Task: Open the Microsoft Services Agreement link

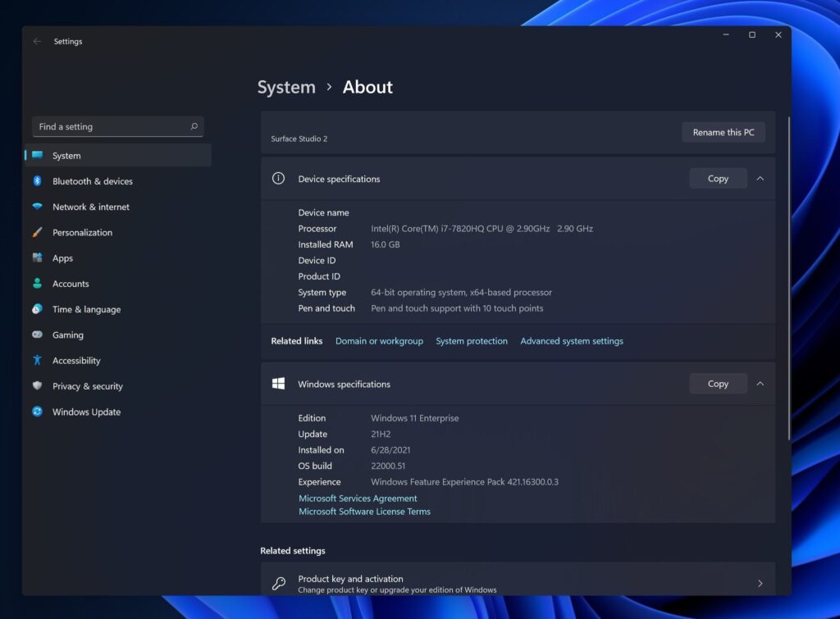Action: (358, 498)
